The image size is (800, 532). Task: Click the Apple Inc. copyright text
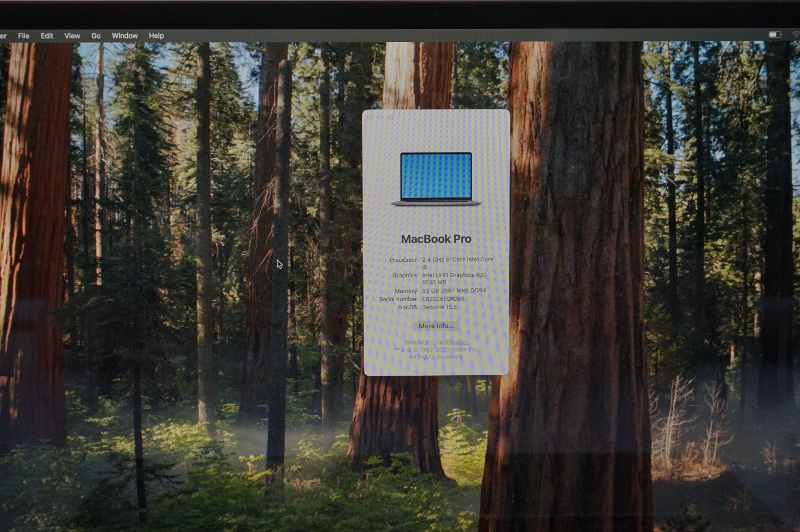click(x=436, y=350)
